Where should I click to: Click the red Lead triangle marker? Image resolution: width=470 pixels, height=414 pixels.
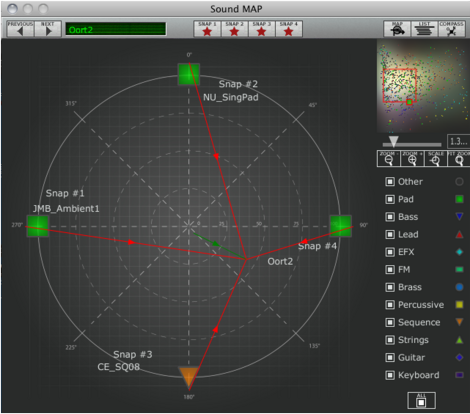pyautogui.click(x=459, y=234)
